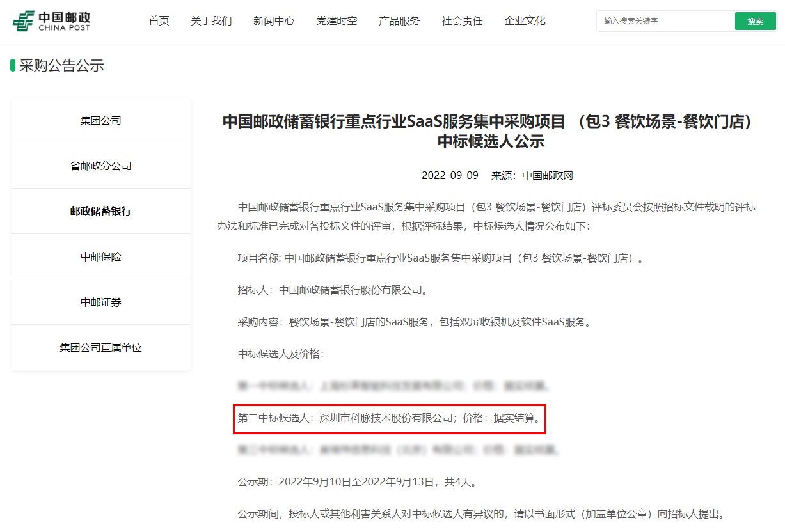Select 集团公司直属单位 in the sidebar
785x532 pixels.
pos(101,347)
